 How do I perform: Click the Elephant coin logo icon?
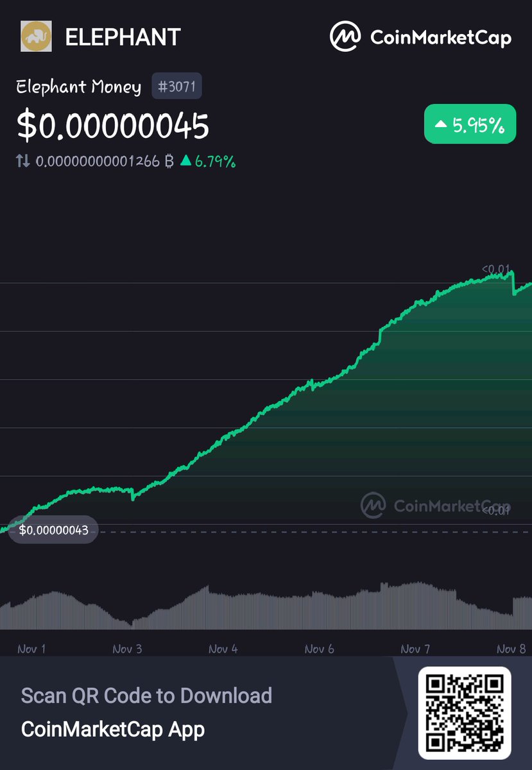point(37,37)
